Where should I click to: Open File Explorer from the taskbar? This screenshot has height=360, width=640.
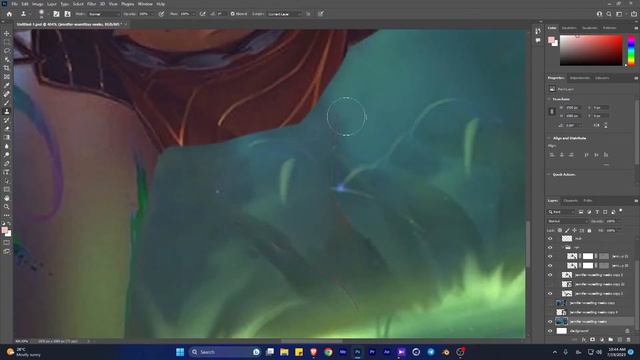(284, 352)
